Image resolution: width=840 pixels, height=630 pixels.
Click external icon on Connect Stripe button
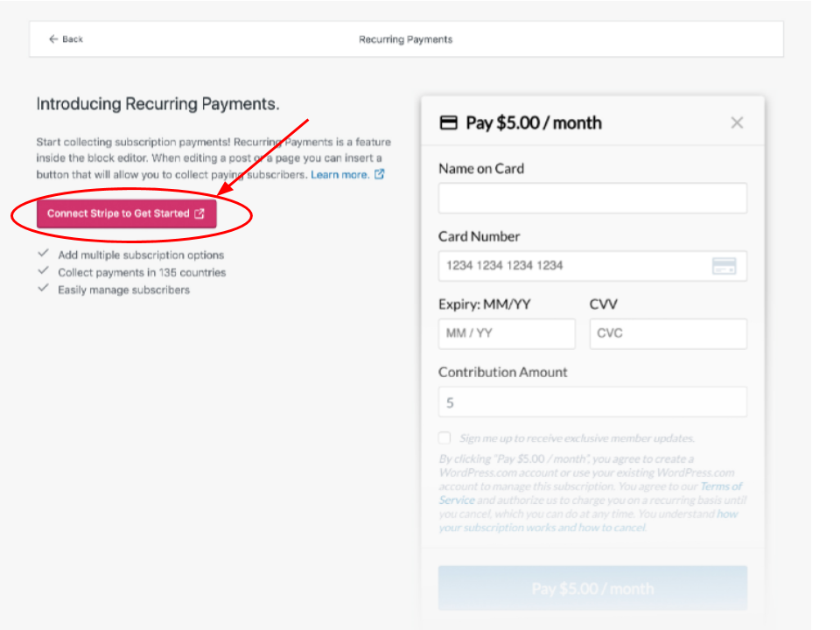coord(199,213)
